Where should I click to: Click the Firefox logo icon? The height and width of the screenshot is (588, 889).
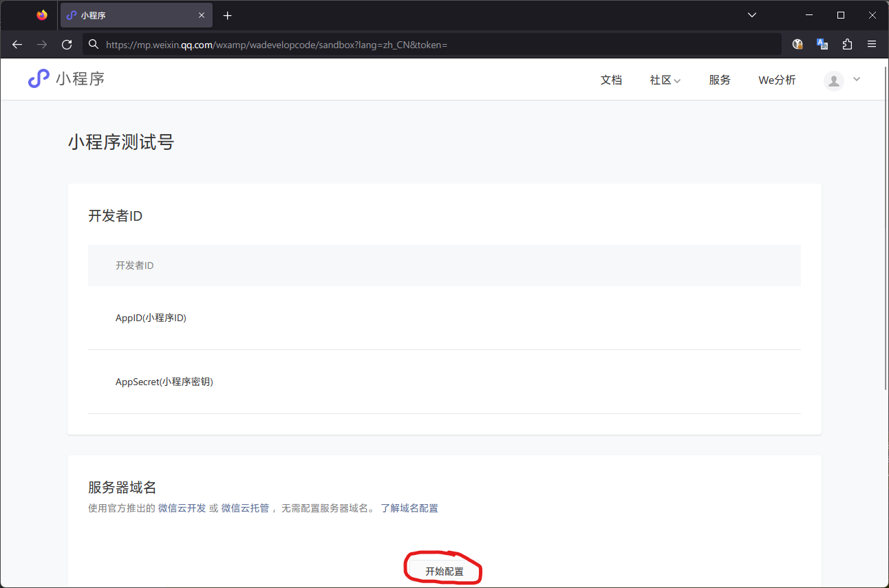click(x=42, y=15)
